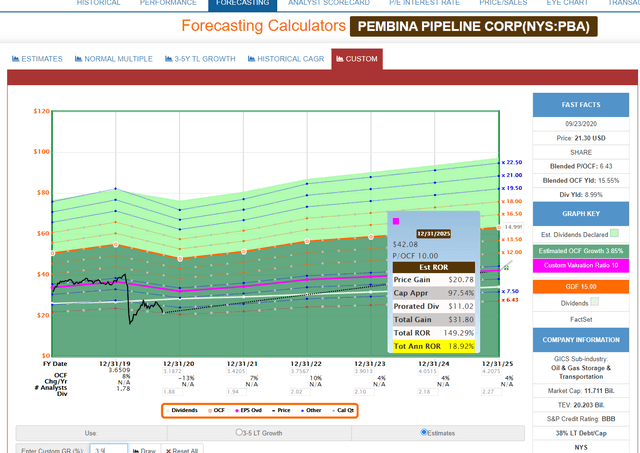The image size is (640, 453).
Task: Click the FAST FACTS panel header
Action: pyautogui.click(x=581, y=105)
